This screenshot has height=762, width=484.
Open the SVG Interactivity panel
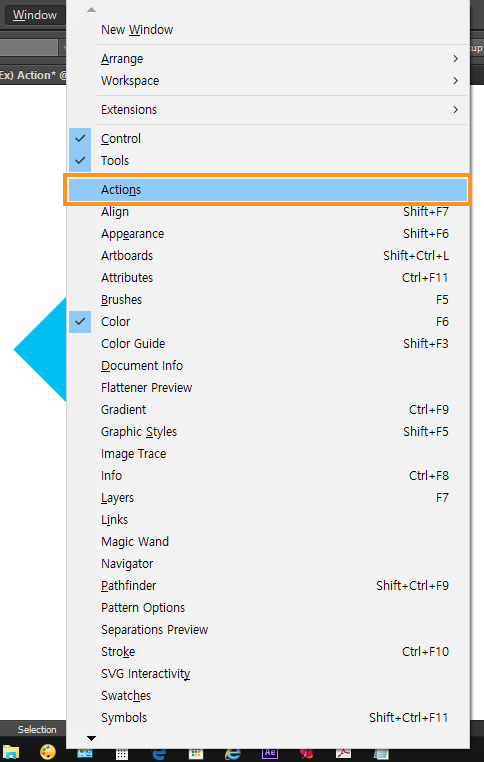268,674
